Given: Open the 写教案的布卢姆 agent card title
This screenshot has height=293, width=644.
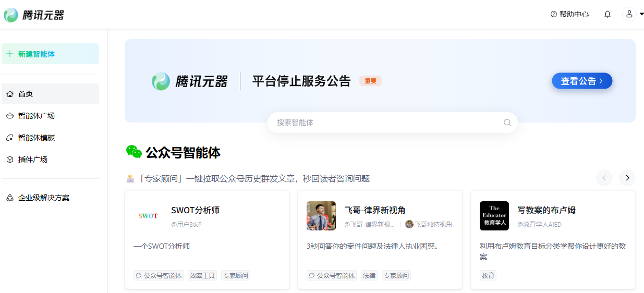Looking at the screenshot, I should (546, 210).
